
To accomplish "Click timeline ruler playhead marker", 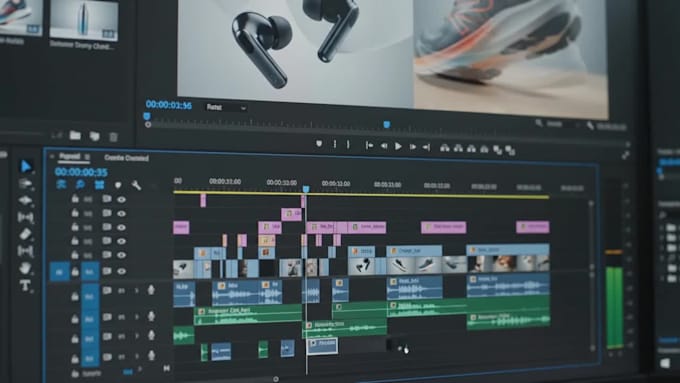I will [306, 189].
